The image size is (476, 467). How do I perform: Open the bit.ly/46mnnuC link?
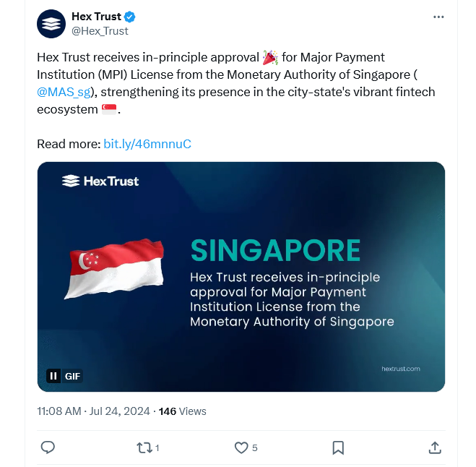tap(147, 144)
